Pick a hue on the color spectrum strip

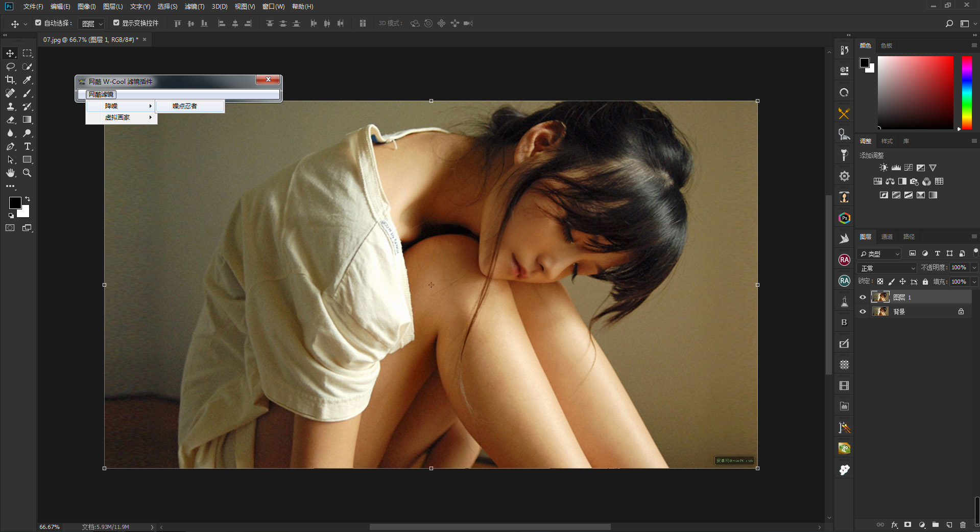pyautogui.click(x=967, y=92)
